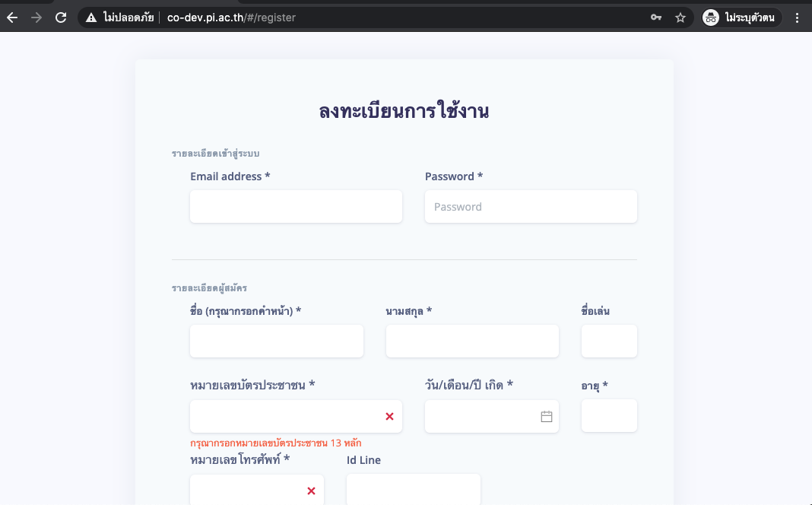812x505 pixels.
Task: Click the Email address input field
Action: pyautogui.click(x=296, y=207)
